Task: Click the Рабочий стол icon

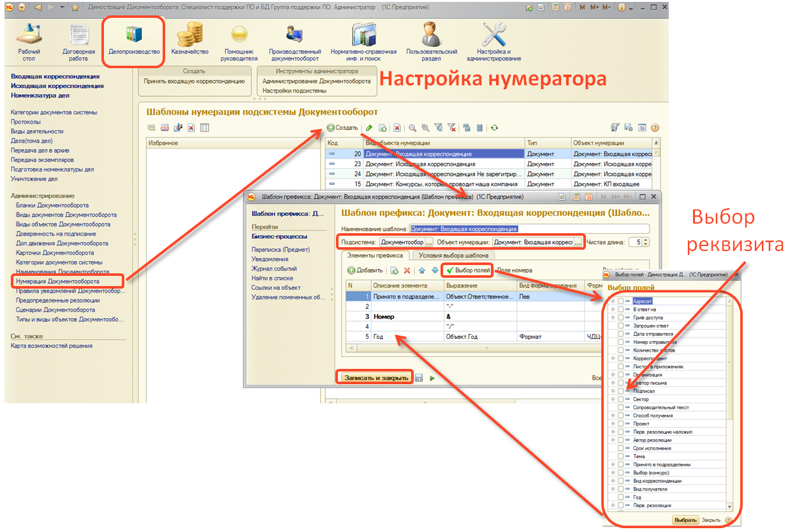Action: pyautogui.click(x=29, y=40)
